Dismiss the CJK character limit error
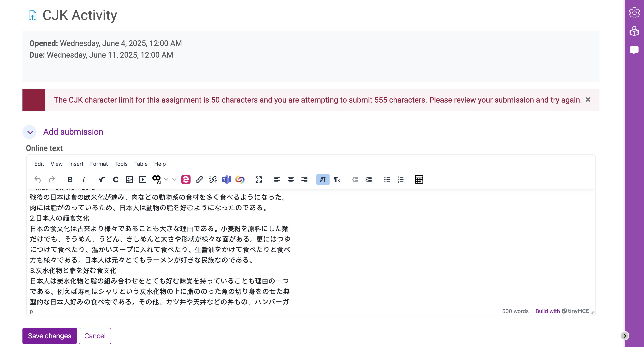The width and height of the screenshot is (644, 347). point(588,100)
